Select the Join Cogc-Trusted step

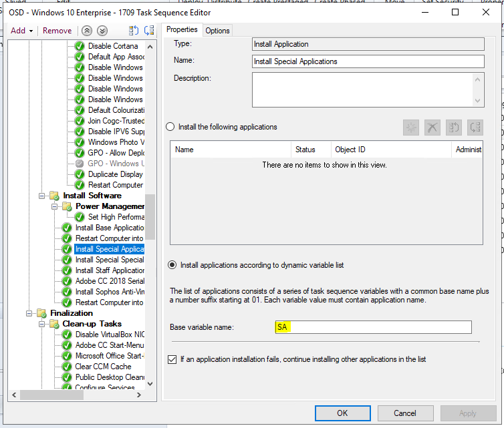116,121
